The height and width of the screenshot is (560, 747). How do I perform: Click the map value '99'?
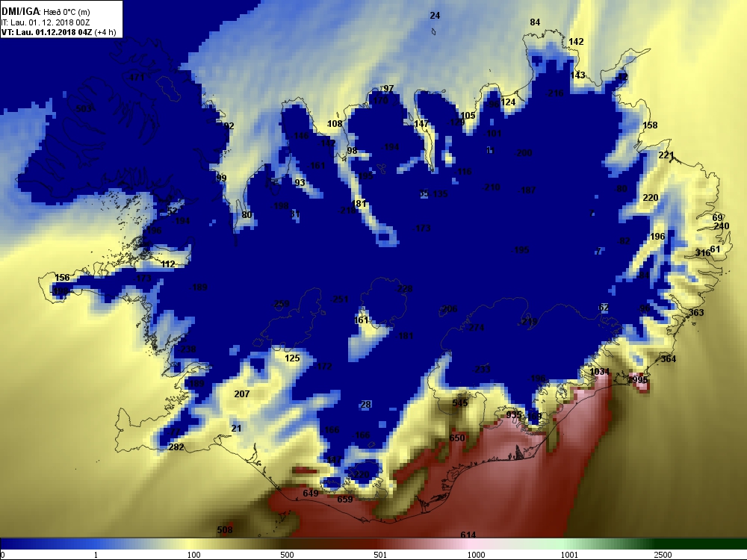(222, 178)
